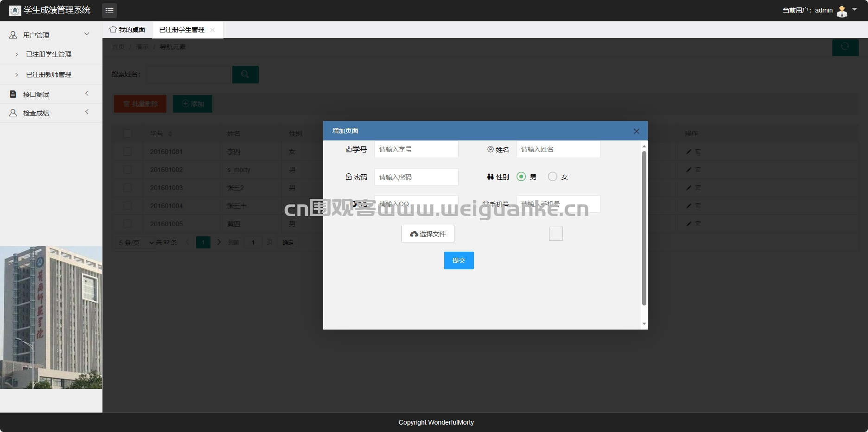Viewport: 868px width, 432px height.
Task: Click the admin user avatar icon
Action: coord(842,11)
